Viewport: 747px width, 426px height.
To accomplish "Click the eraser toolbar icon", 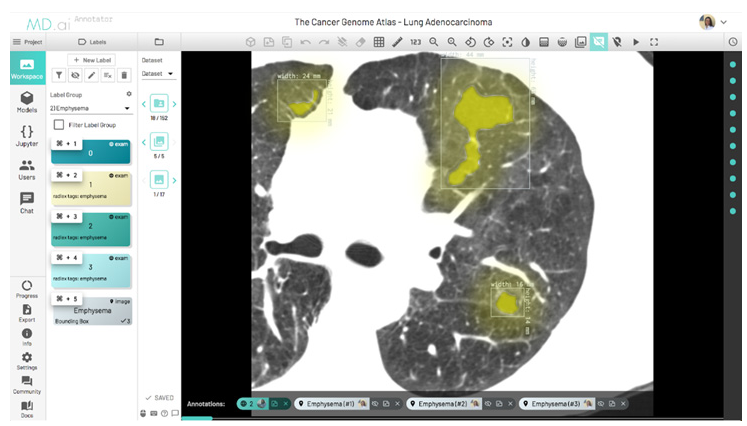I will coord(361,42).
